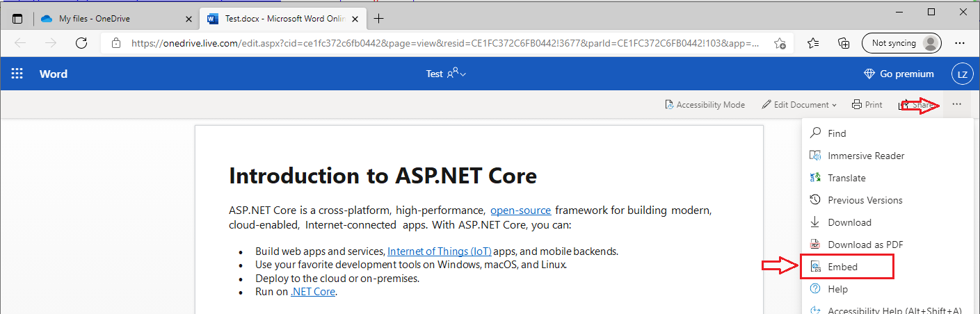Choose Immersive Reader in the menu
The width and height of the screenshot is (980, 314).
pos(887,156)
